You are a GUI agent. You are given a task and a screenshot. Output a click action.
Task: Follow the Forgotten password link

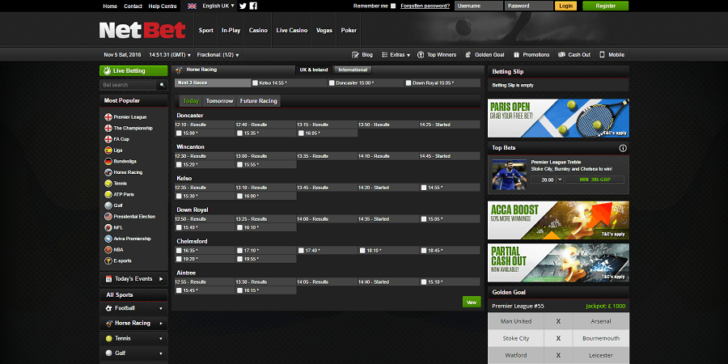tap(425, 6)
